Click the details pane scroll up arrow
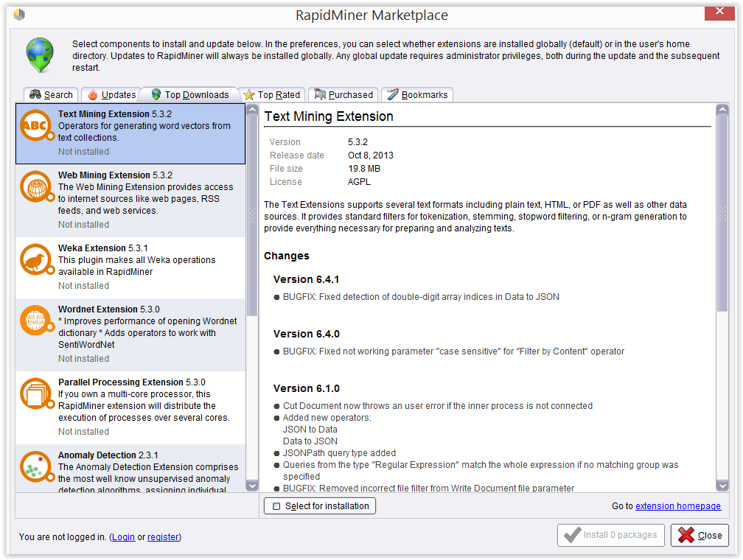 722,110
